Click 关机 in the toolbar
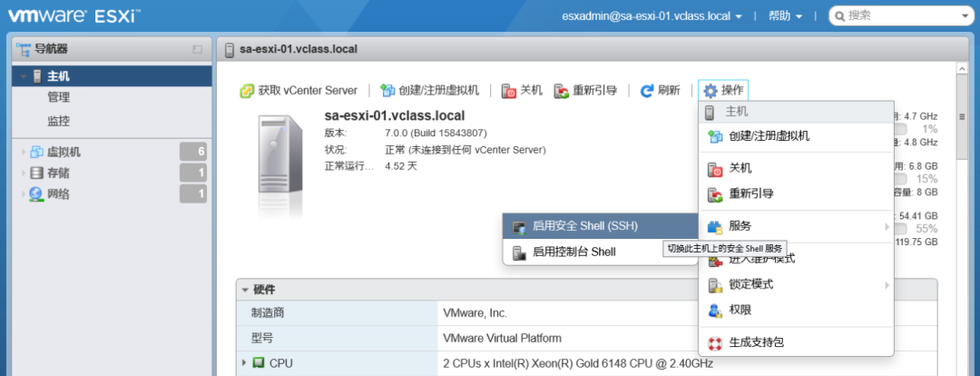 pos(523,91)
